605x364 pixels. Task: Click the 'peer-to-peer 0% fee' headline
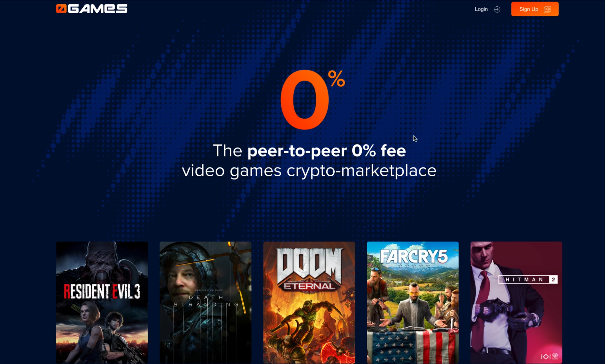coord(327,151)
